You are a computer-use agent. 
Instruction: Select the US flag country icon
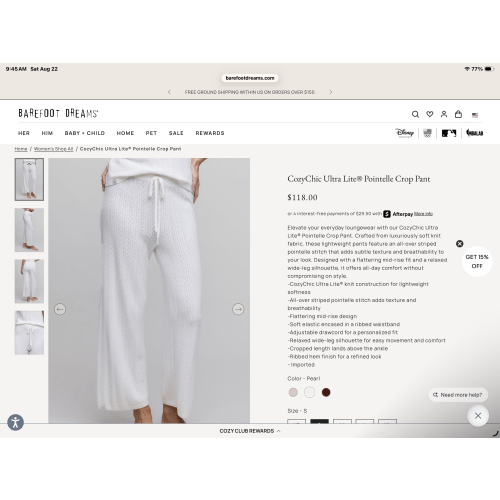[475, 115]
